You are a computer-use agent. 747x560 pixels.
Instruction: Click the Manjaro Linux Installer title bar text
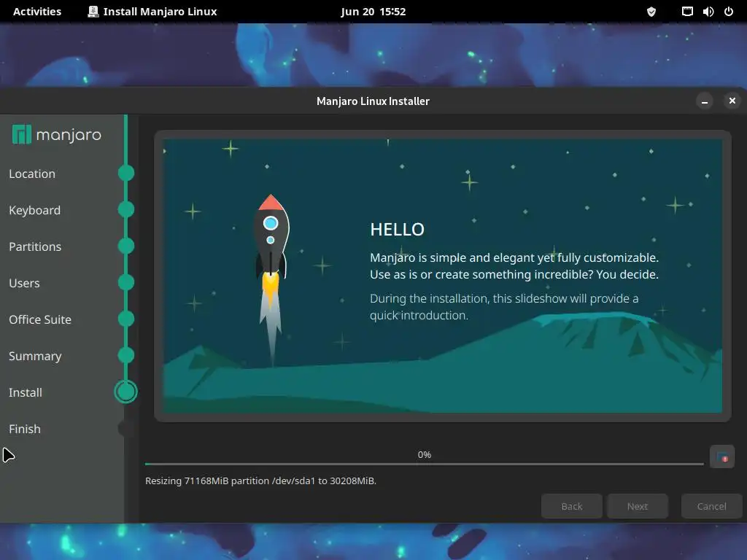coord(373,101)
